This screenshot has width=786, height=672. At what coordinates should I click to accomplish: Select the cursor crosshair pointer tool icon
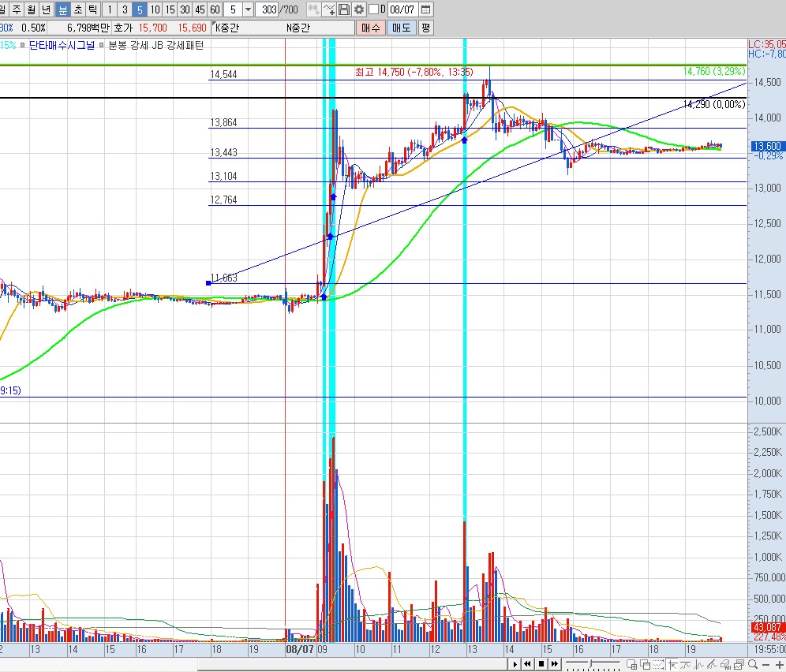pos(672,664)
